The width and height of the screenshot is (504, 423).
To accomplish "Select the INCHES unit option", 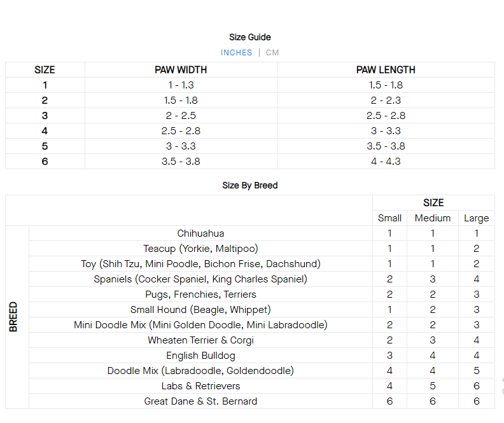I will pyautogui.click(x=236, y=53).
